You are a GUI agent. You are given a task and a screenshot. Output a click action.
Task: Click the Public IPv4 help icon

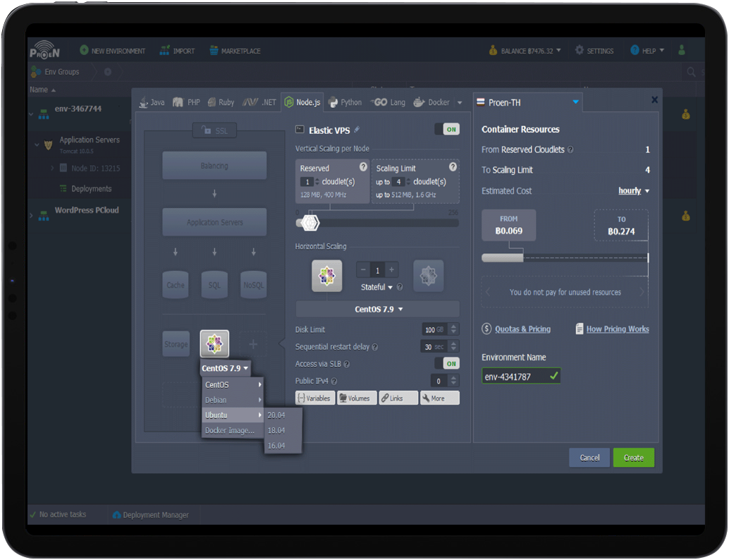[333, 382]
